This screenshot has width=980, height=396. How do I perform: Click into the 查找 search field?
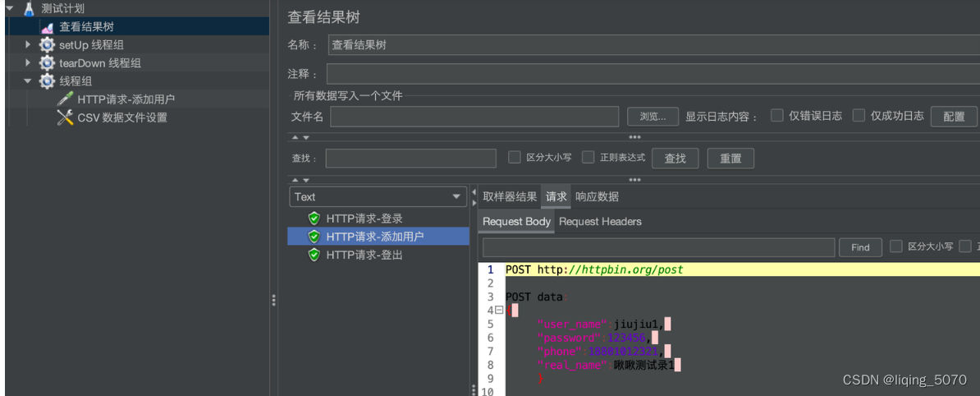pos(410,159)
